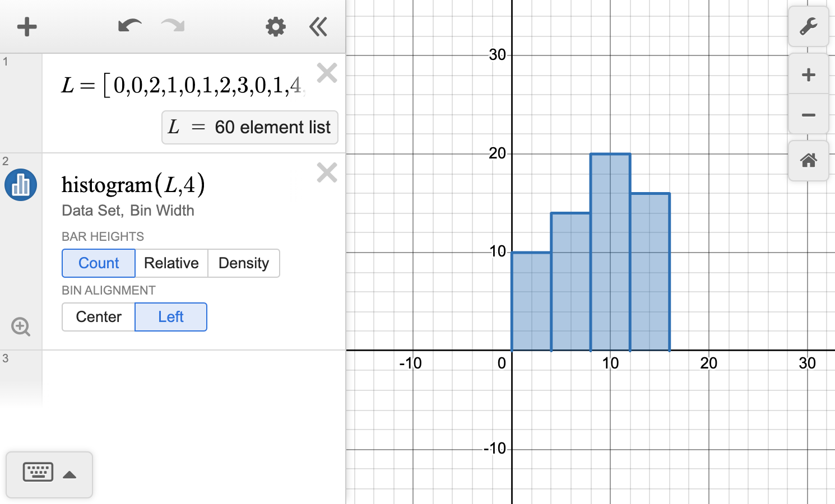Return to the default viewport
This screenshot has width=835, height=504.
click(808, 161)
